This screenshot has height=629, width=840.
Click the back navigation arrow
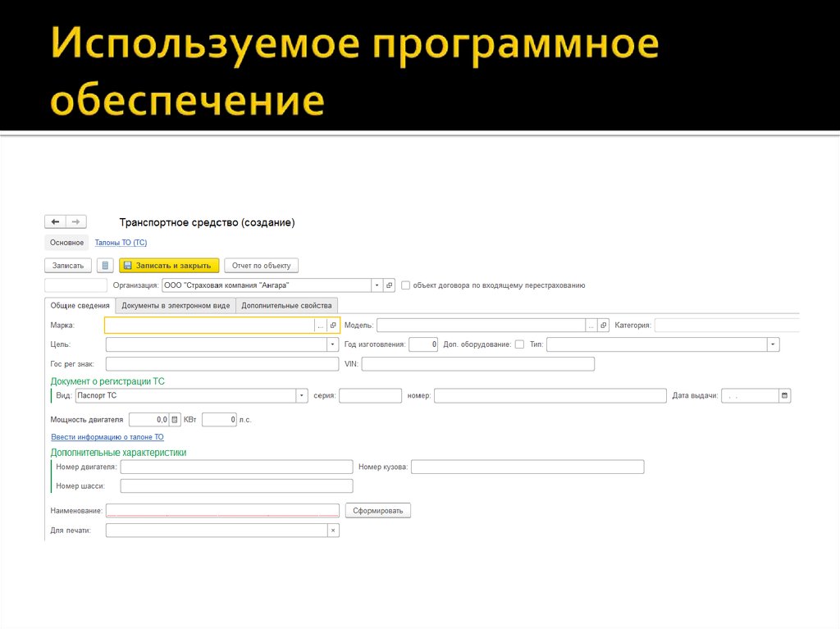[54, 221]
